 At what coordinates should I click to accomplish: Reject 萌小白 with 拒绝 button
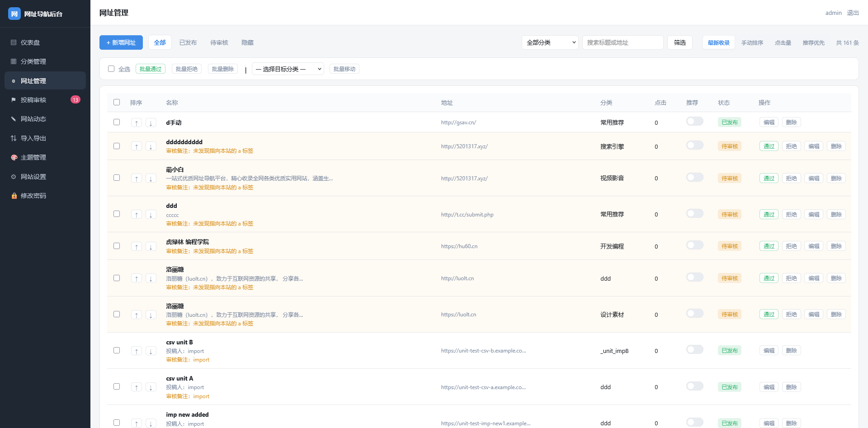pyautogui.click(x=792, y=178)
